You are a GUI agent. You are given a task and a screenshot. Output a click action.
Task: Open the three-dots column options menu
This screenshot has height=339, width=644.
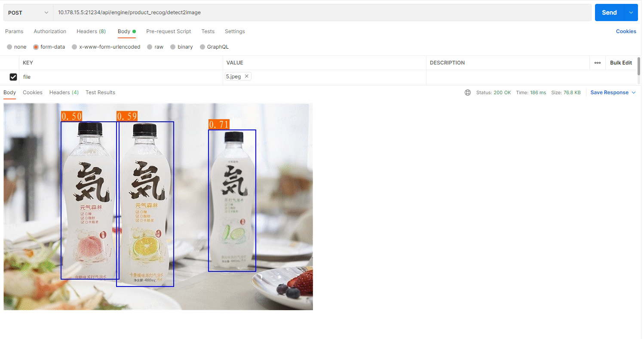pos(598,63)
